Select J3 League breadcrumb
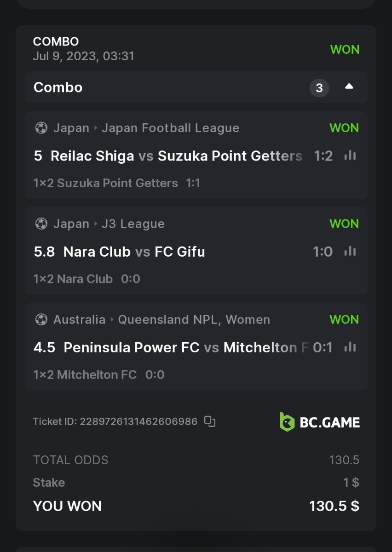The image size is (392, 552). pyautogui.click(x=133, y=224)
